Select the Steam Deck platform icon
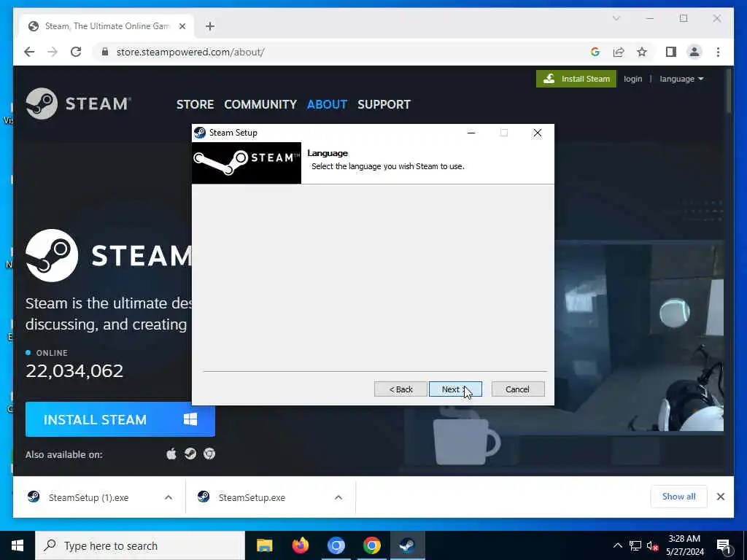 [190, 454]
